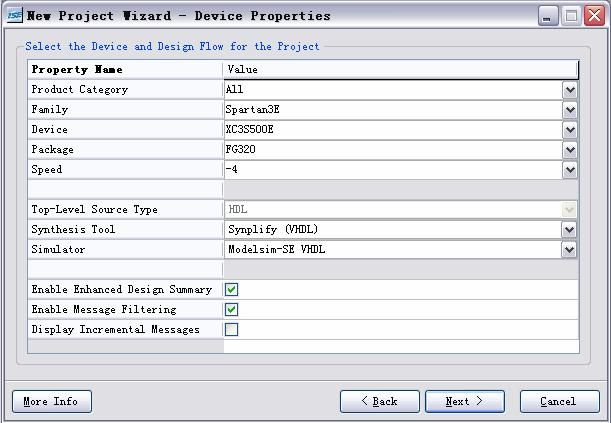Click the More Info button

(x=52, y=402)
